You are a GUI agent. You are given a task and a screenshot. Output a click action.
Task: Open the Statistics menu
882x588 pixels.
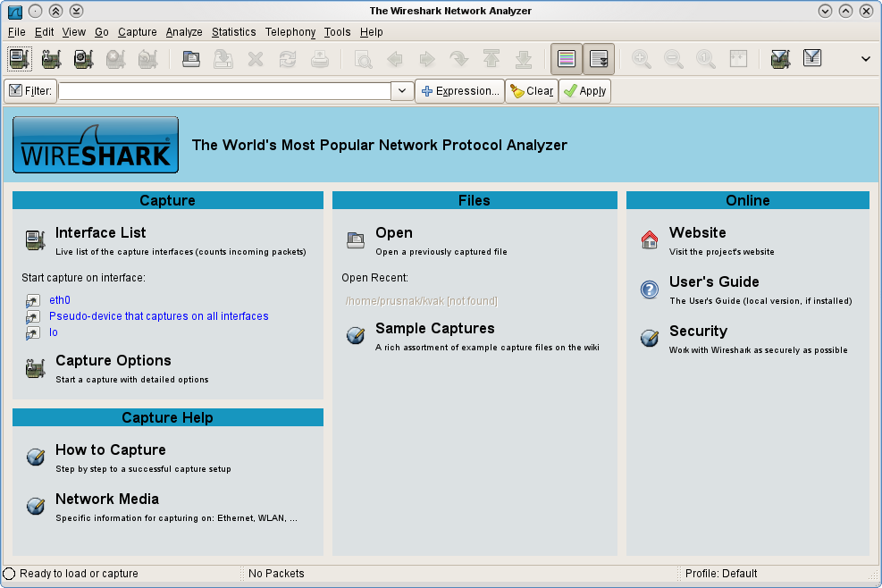pyautogui.click(x=233, y=32)
